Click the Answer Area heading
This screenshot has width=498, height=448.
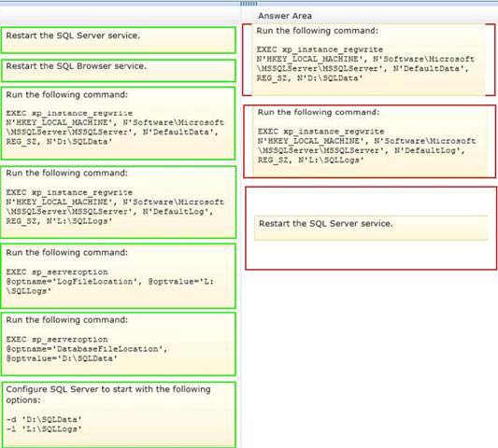point(285,16)
